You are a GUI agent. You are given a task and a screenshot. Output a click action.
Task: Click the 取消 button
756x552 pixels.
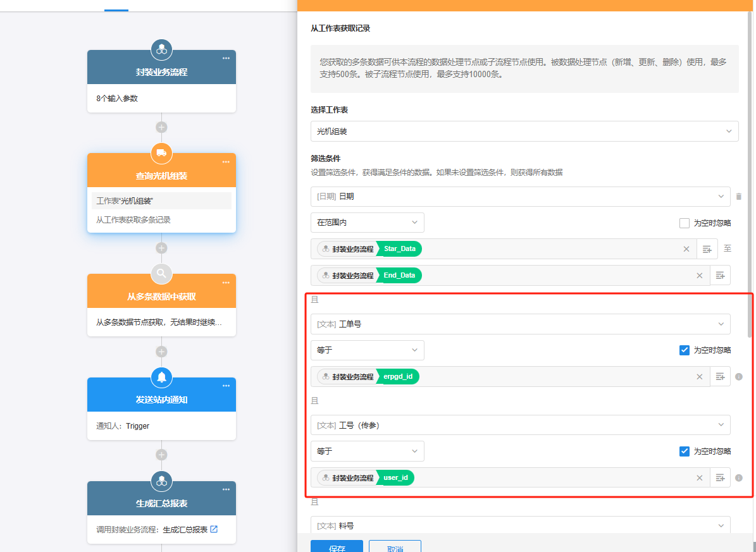coord(395,546)
